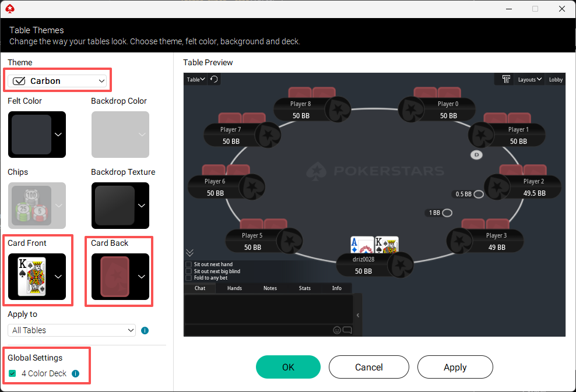576x392 pixels.
Task: Open the Chips style dropdown
Action: click(58, 206)
